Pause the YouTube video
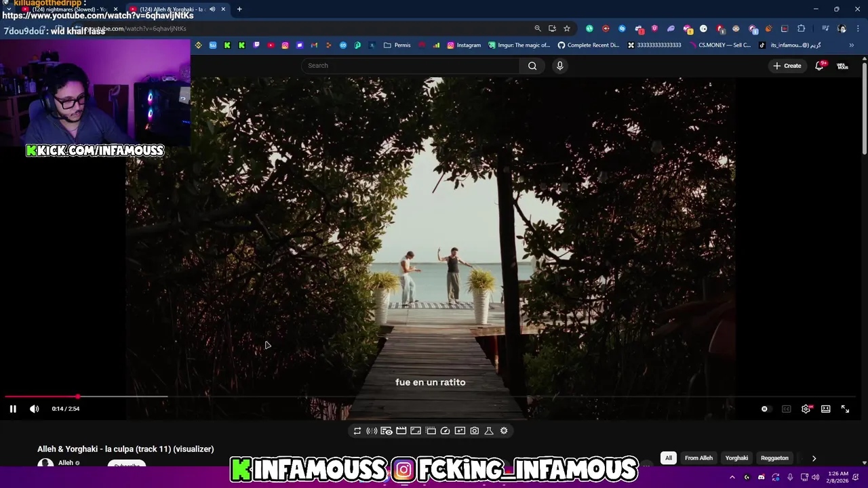This screenshot has width=868, height=488. (x=13, y=409)
